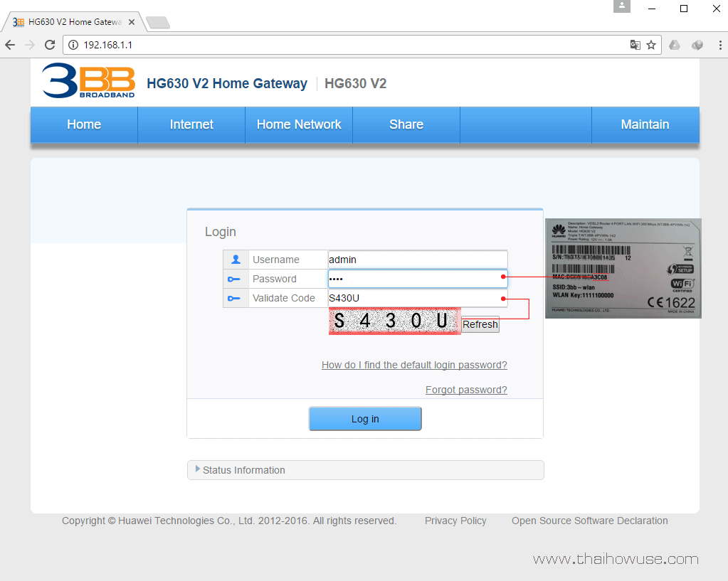Viewport: 728px width, 581px height.
Task: Click the site info icon beside 192.168.1.1
Action: coord(73,45)
